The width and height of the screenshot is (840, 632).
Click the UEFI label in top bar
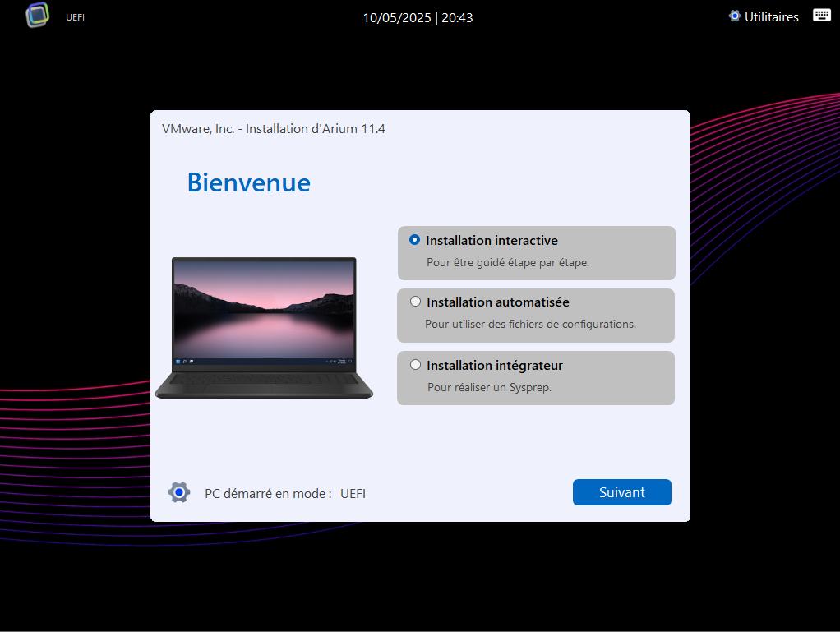pyautogui.click(x=75, y=17)
